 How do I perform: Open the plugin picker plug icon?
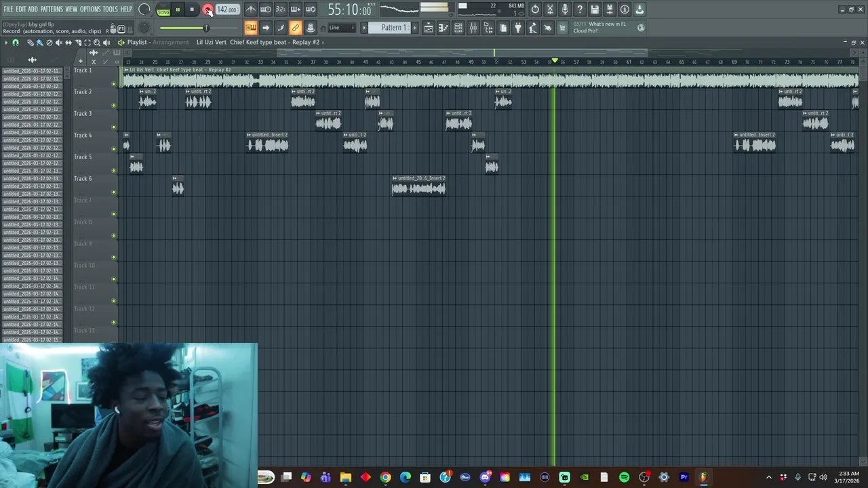point(518,28)
